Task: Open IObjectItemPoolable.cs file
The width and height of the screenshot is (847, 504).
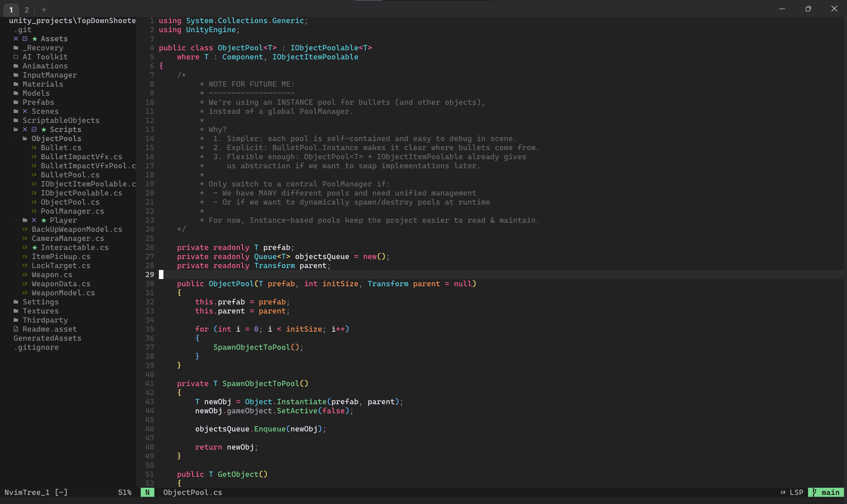Action: tap(88, 184)
